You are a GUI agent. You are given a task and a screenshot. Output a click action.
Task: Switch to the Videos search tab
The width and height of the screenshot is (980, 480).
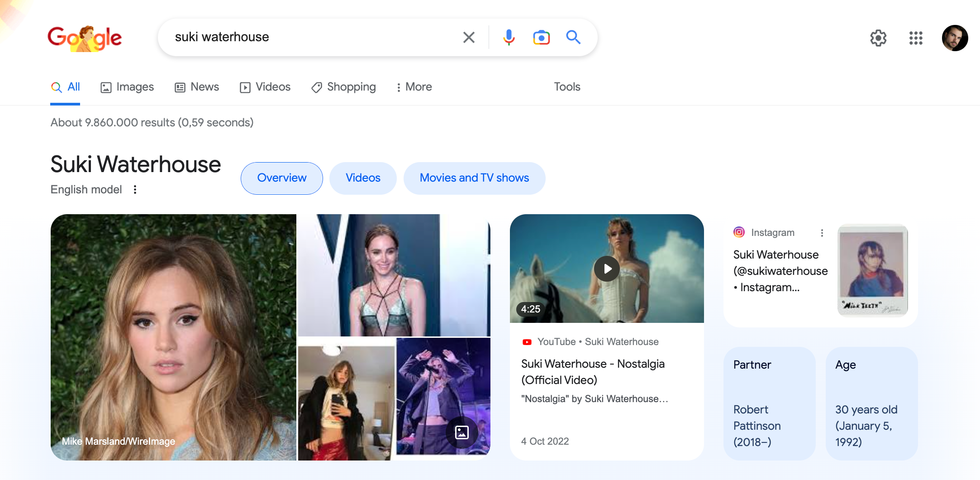pyautogui.click(x=265, y=87)
